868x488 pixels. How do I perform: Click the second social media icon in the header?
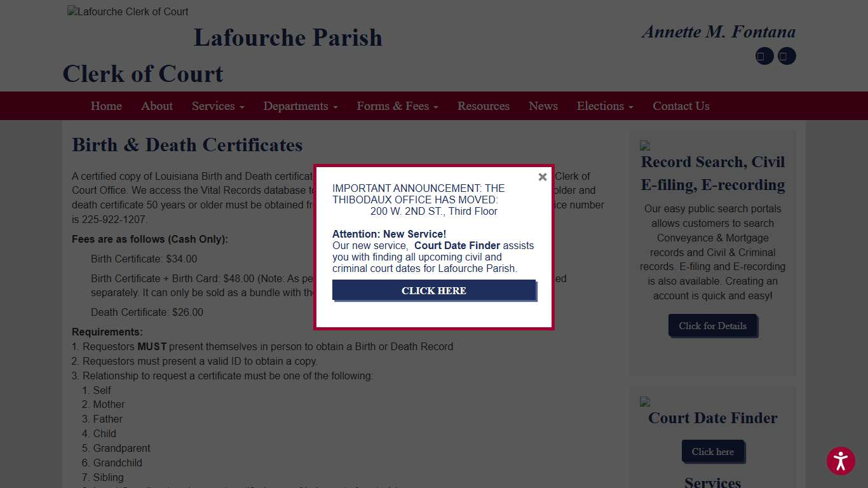pos(787,56)
